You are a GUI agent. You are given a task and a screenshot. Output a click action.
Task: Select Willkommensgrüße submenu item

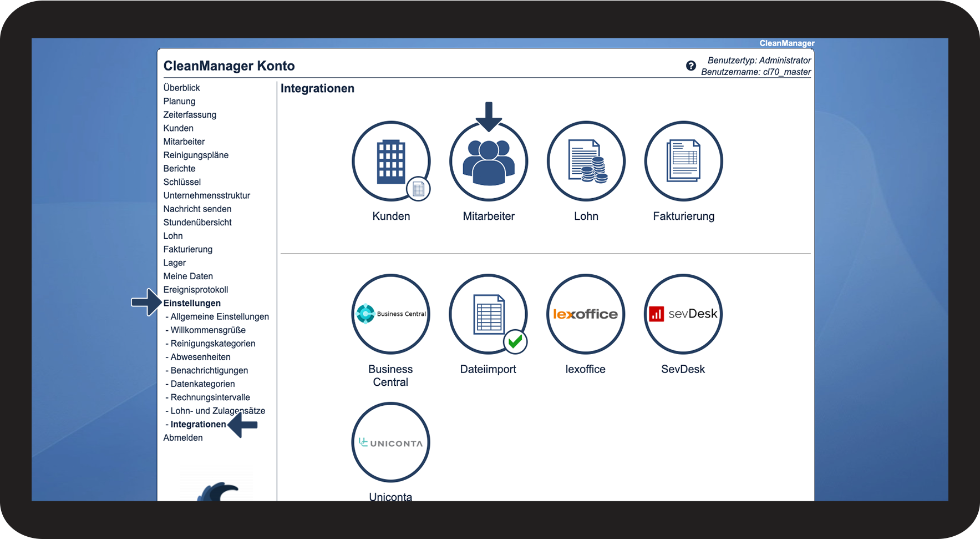click(208, 330)
